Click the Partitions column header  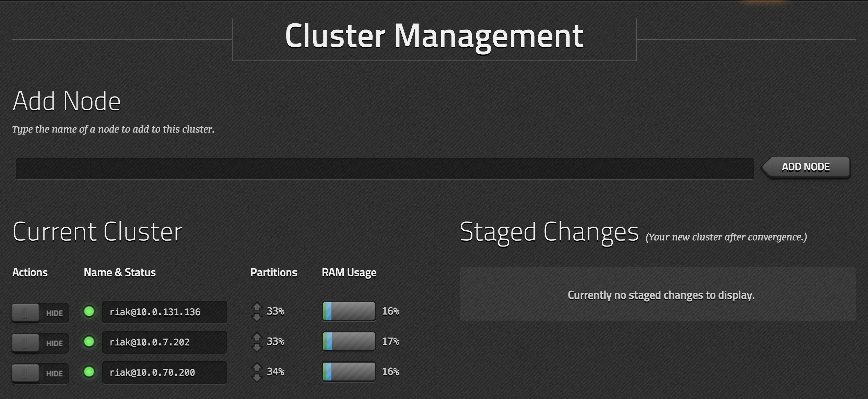[x=273, y=273]
